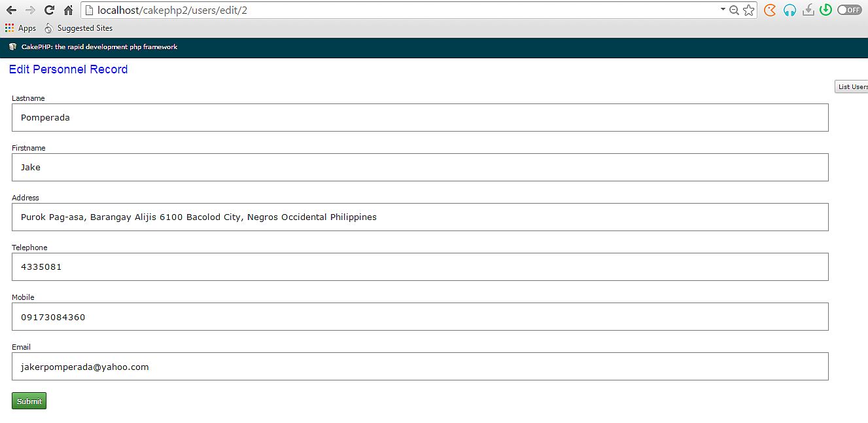Click the CakePHP logo icon in header
This screenshot has height=423, width=868.
pos(12,47)
